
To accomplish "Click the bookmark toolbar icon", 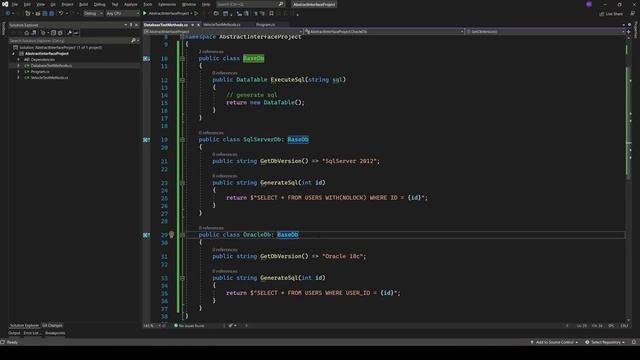I will point(271,13).
